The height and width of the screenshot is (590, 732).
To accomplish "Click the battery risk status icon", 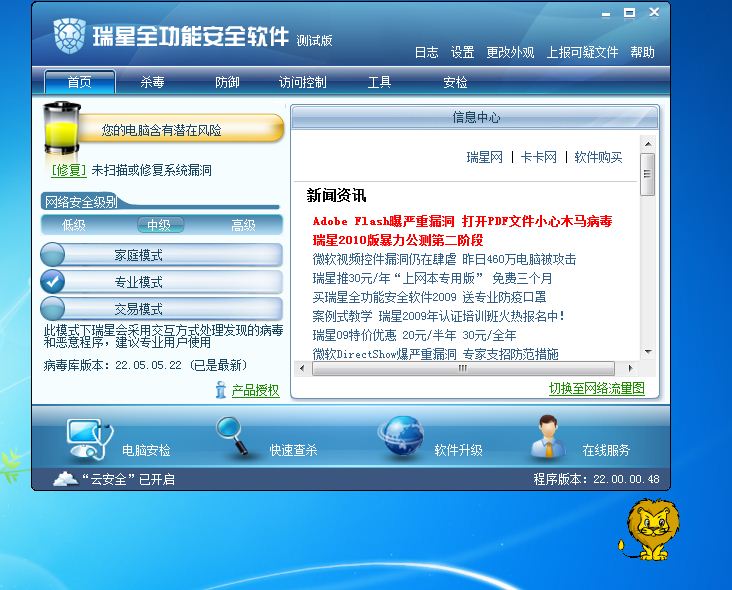I will [61, 128].
